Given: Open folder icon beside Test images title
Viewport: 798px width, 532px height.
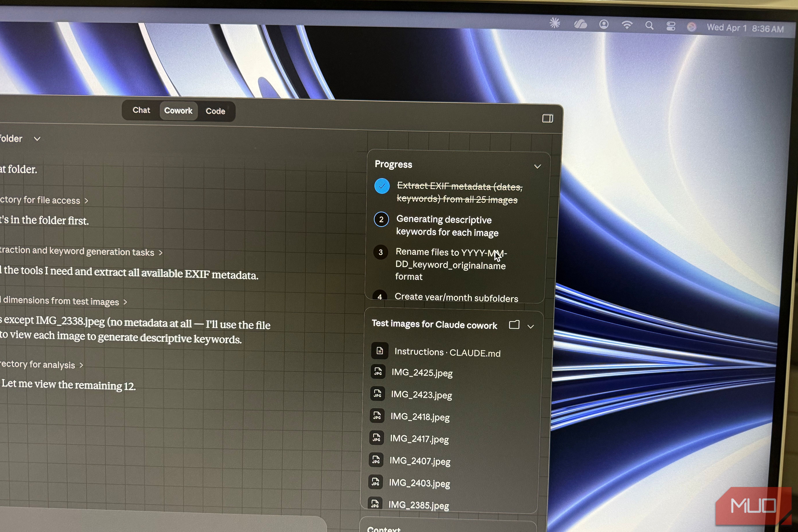Looking at the screenshot, I should [x=514, y=325].
